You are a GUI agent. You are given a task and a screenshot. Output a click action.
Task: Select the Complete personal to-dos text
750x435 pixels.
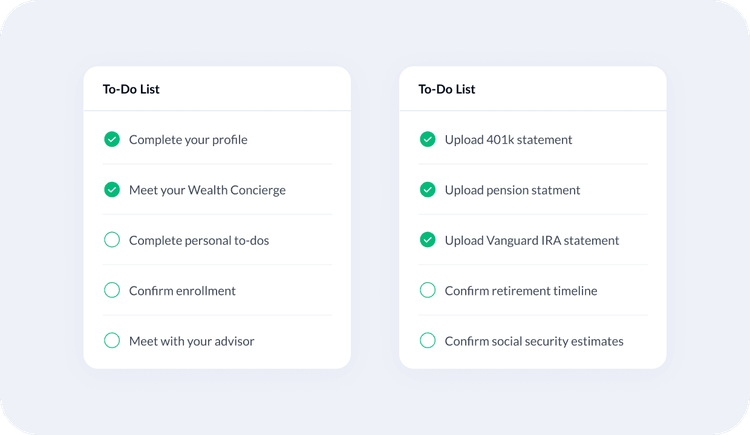click(199, 241)
